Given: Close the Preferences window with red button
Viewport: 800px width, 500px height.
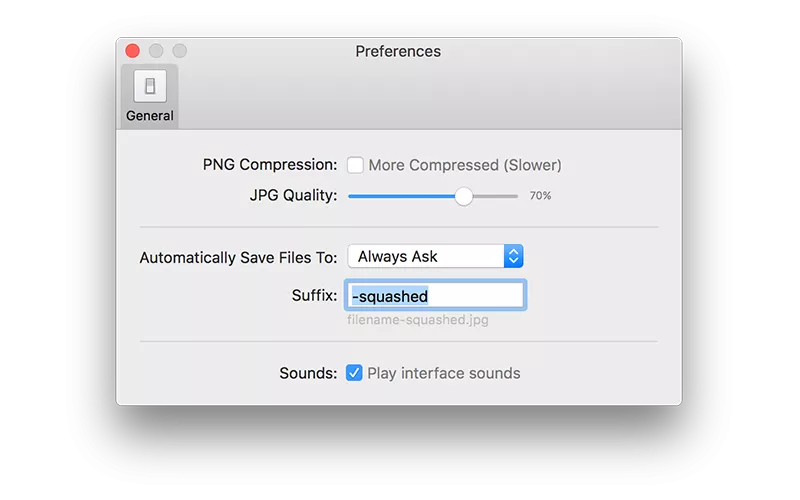Looking at the screenshot, I should 133,51.
